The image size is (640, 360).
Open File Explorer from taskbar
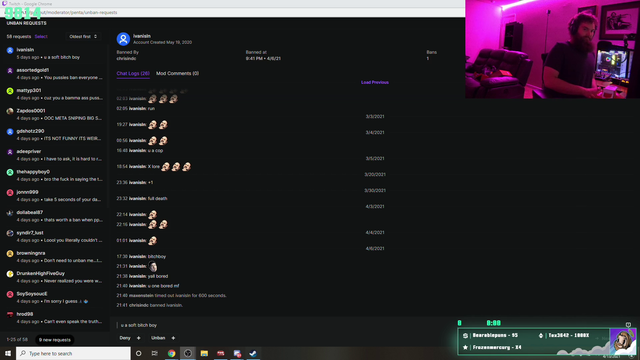[x=204, y=353]
